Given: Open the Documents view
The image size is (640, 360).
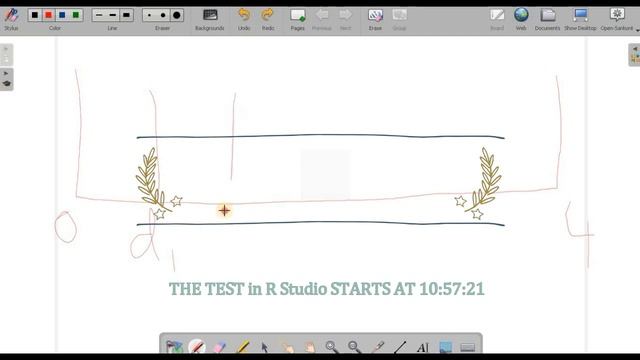Looking at the screenshot, I should (x=547, y=19).
